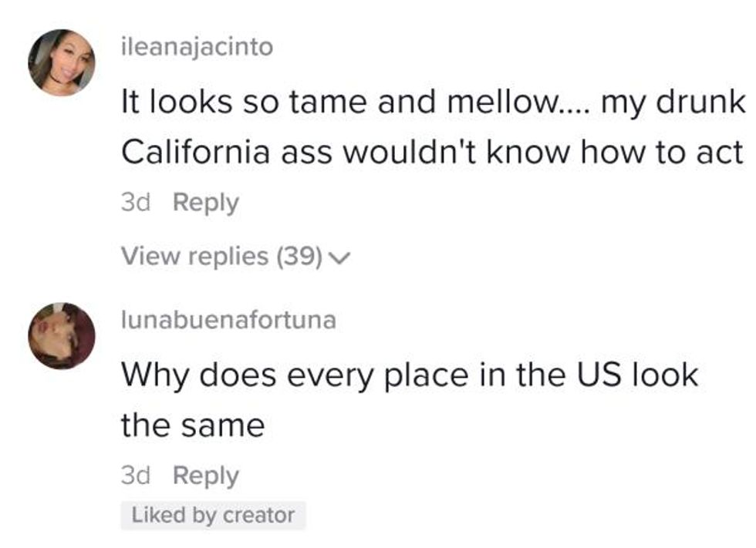Click the line starting with "California ass"

(431, 153)
